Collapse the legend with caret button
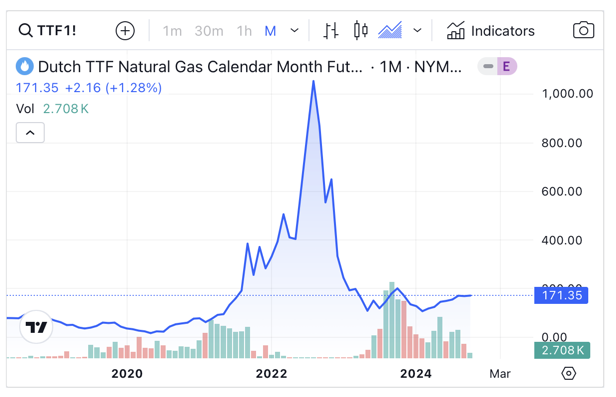The height and width of the screenshot is (397, 616). pos(30,133)
